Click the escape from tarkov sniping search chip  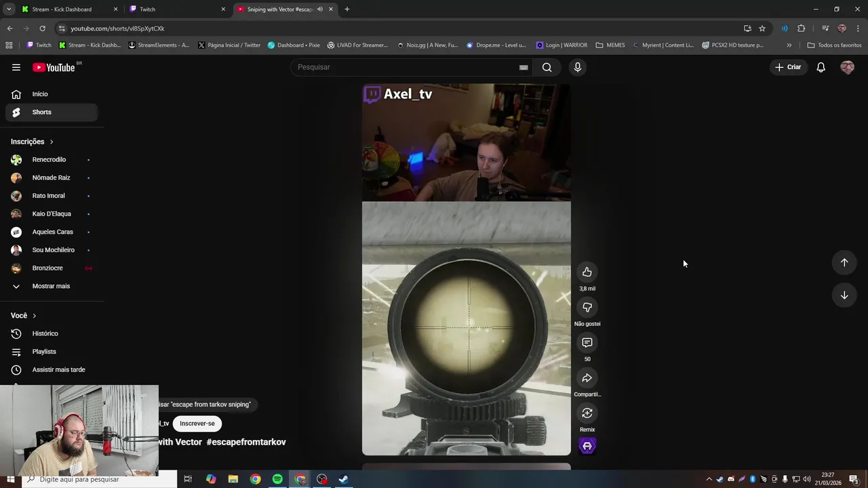(207, 405)
